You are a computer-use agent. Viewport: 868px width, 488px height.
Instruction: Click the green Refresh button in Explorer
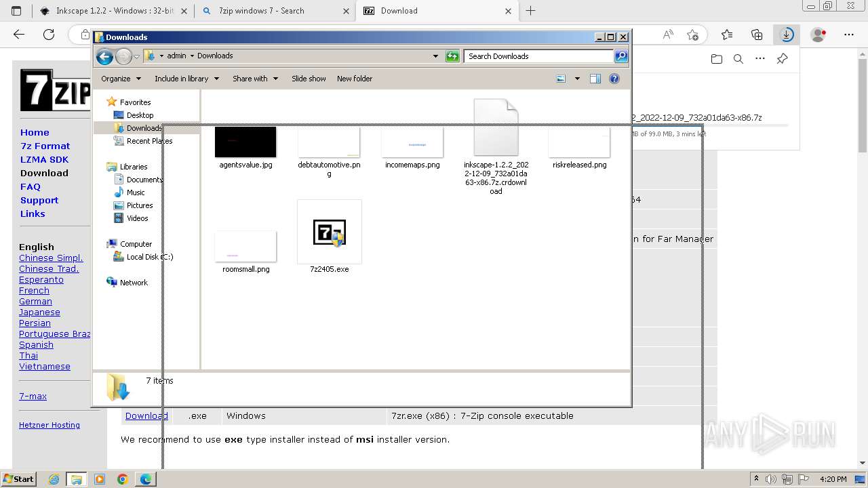[452, 56]
